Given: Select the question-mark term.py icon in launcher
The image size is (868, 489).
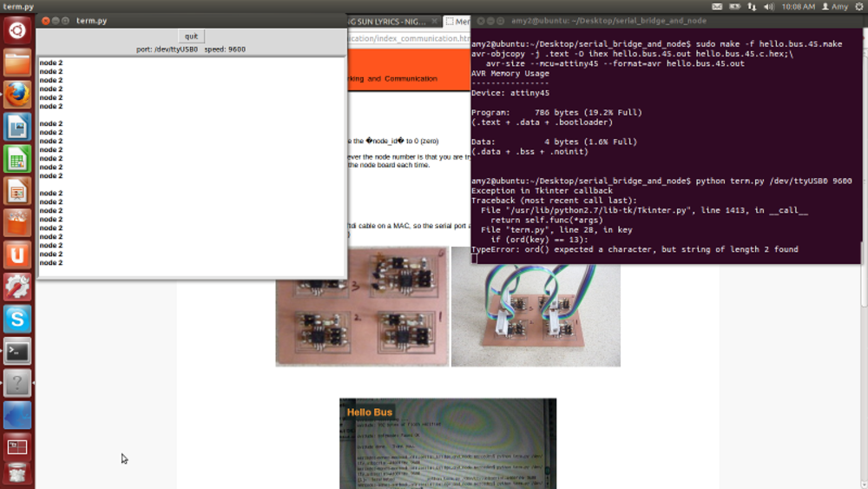Looking at the screenshot, I should (17, 383).
